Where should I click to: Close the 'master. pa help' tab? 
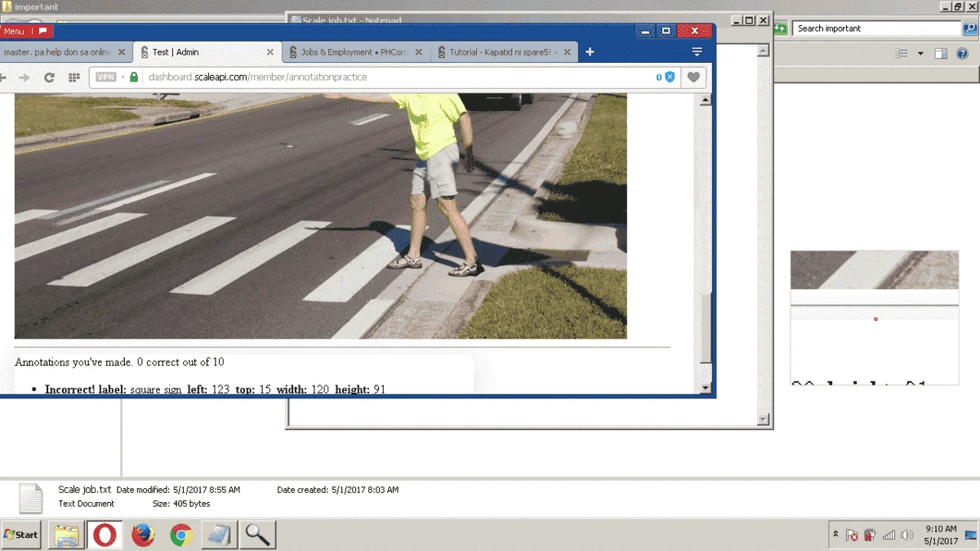pos(122,52)
